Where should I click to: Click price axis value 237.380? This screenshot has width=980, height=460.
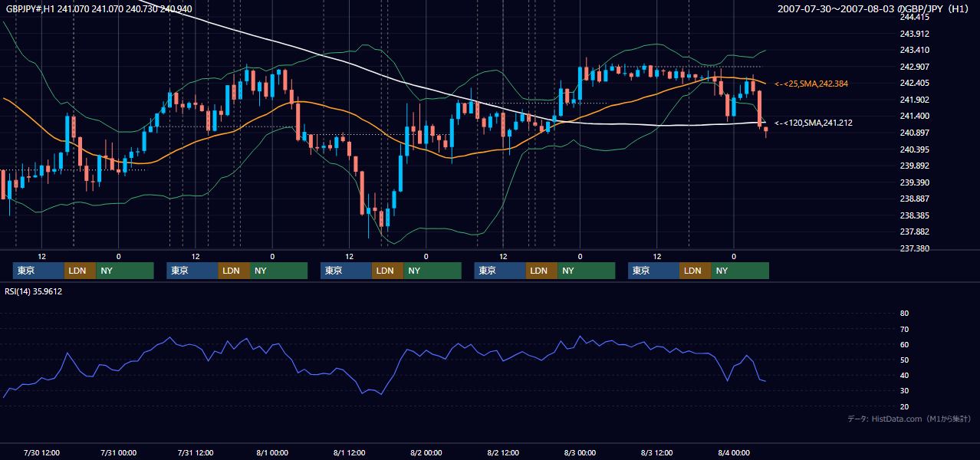click(914, 248)
